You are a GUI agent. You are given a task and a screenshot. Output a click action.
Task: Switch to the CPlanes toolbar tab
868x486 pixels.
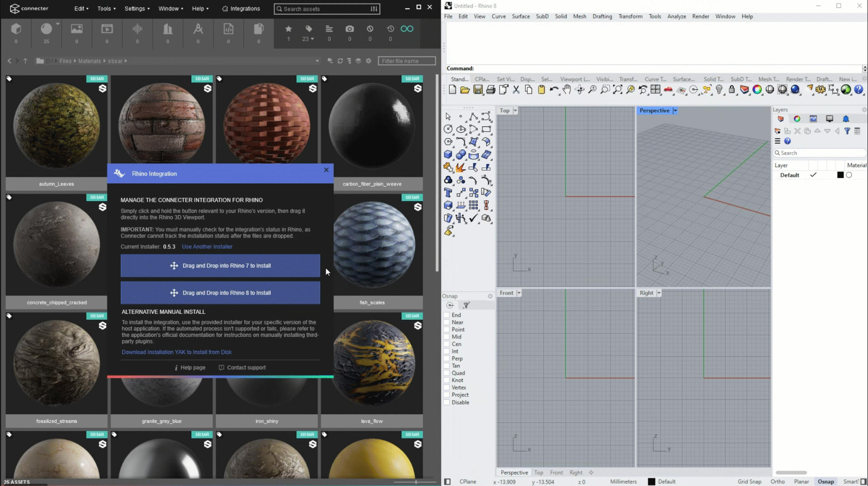click(482, 79)
